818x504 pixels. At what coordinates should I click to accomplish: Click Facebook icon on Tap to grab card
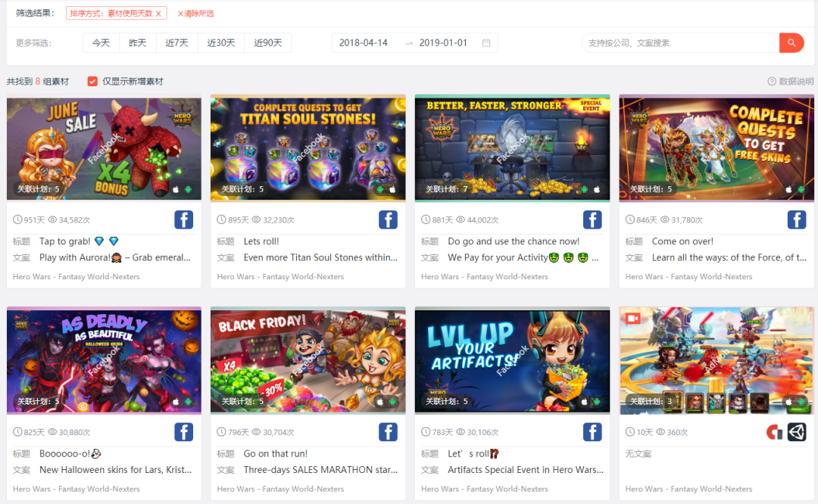pyautogui.click(x=183, y=219)
